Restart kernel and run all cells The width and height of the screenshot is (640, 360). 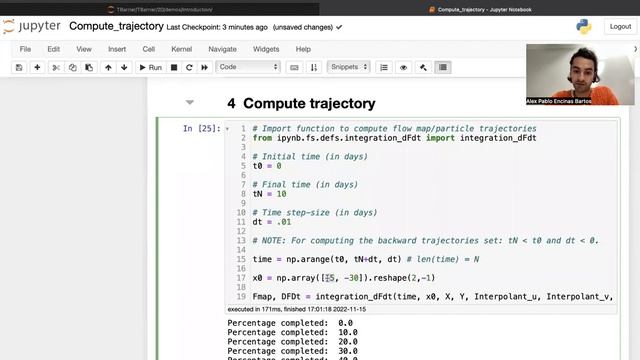tap(204, 67)
